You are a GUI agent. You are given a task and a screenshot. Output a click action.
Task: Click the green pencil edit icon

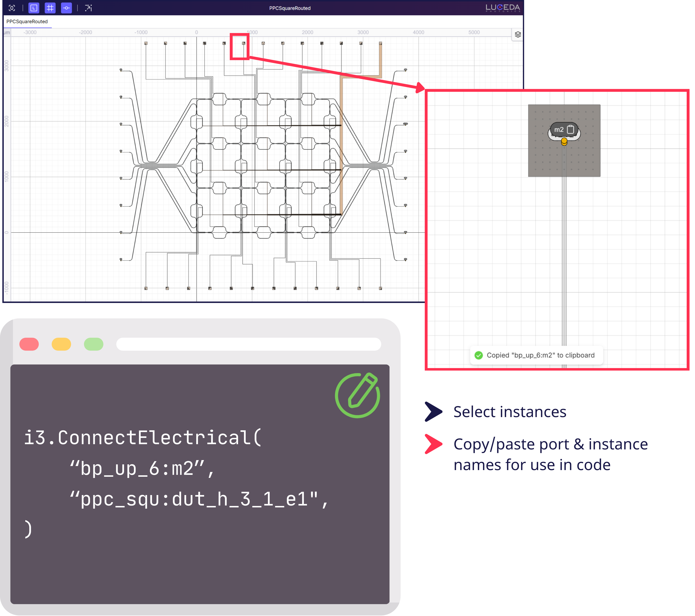point(357,396)
